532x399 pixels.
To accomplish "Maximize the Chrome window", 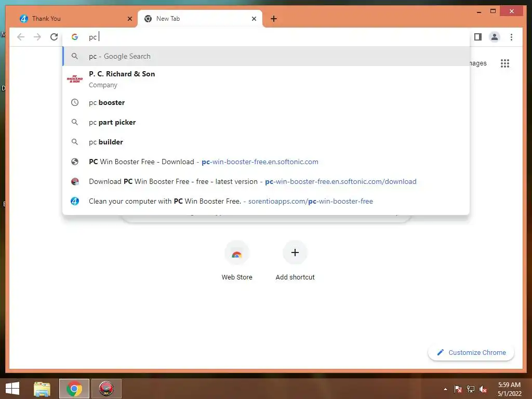I will 493,11.
